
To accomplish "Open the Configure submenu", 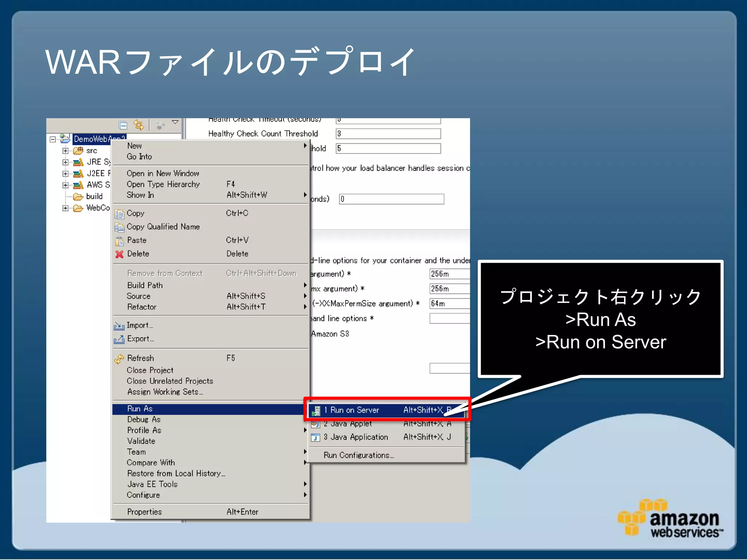I will pyautogui.click(x=210, y=495).
